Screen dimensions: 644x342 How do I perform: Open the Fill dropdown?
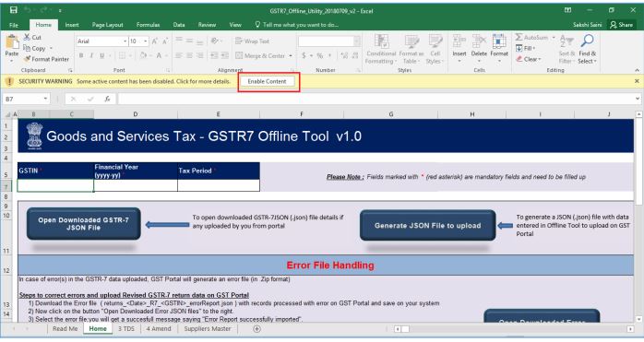click(x=526, y=48)
